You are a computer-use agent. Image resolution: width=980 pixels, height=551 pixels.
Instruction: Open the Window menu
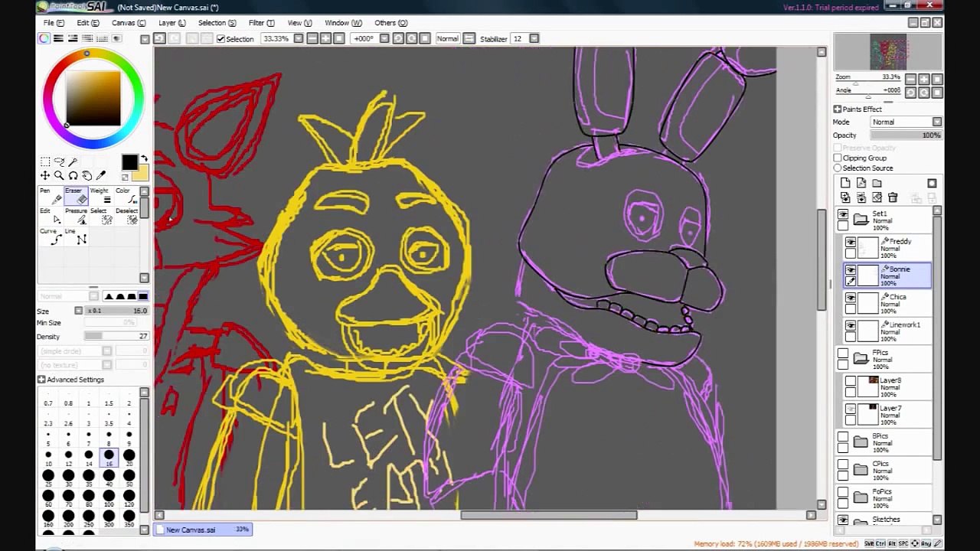[343, 23]
